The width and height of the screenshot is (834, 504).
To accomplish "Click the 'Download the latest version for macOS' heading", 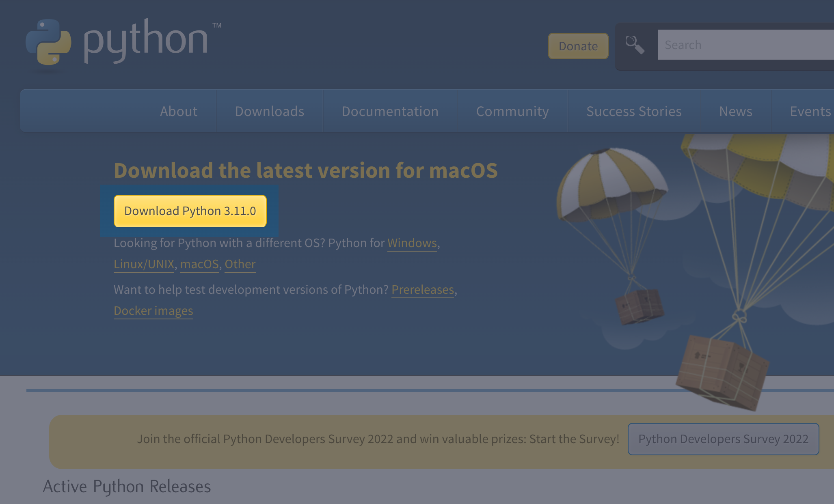I will 305,170.
